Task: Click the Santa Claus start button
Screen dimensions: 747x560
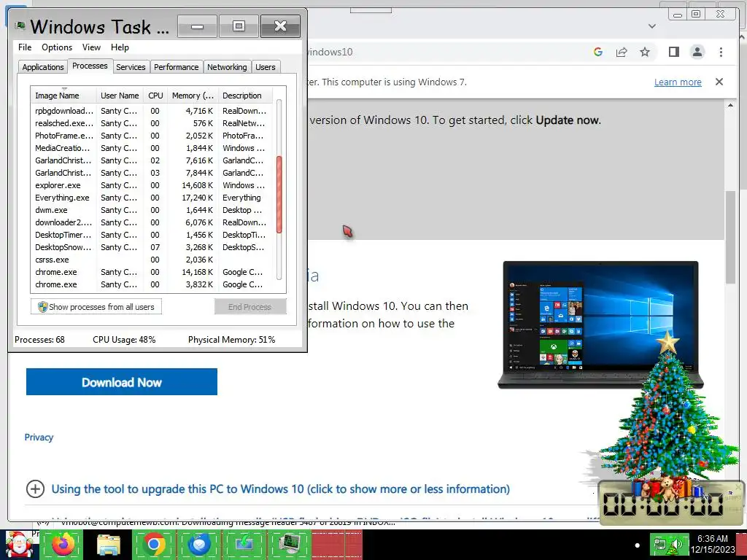Action: tap(19, 545)
